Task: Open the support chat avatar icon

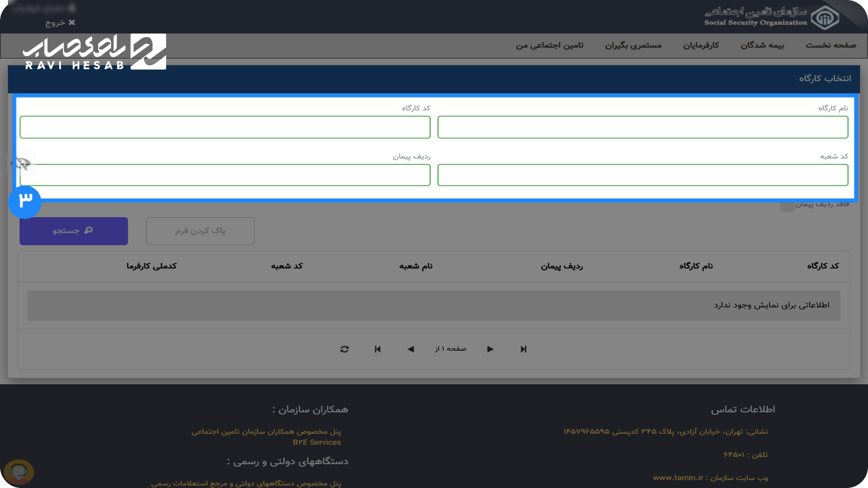Action: coord(19,472)
